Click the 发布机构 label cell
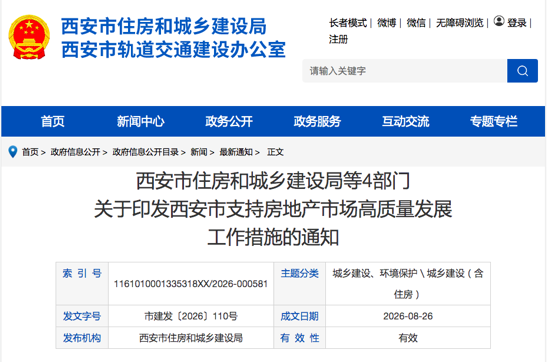Screen dimensions: 547x362 pyautogui.click(x=82, y=338)
